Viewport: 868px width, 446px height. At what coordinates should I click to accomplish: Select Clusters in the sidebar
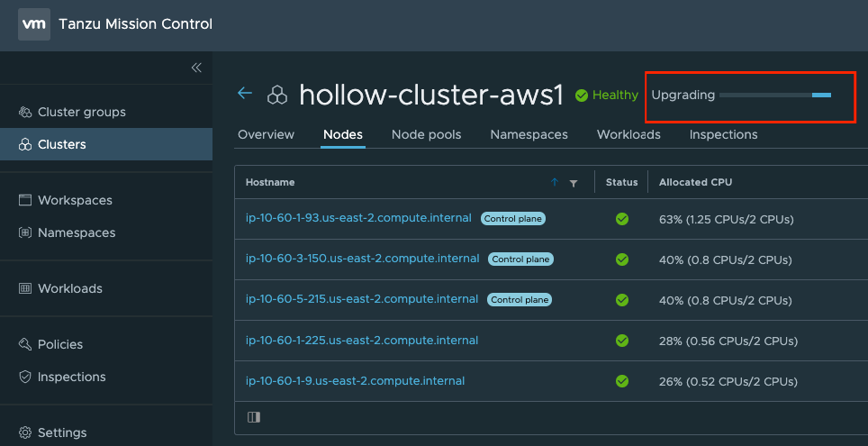coord(61,144)
